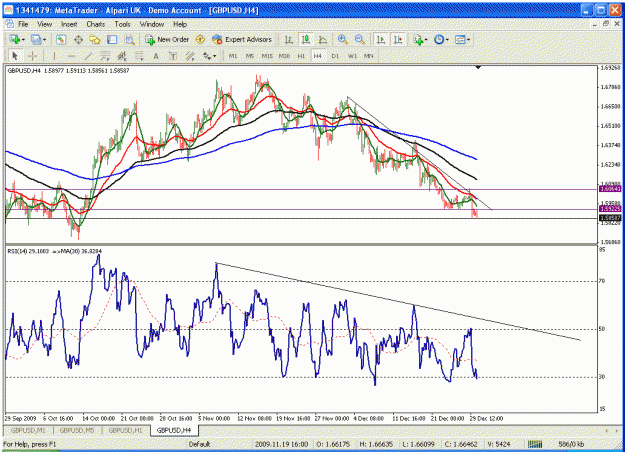Click the Profiles icon
The height and width of the screenshot is (452, 625).
click(36, 39)
